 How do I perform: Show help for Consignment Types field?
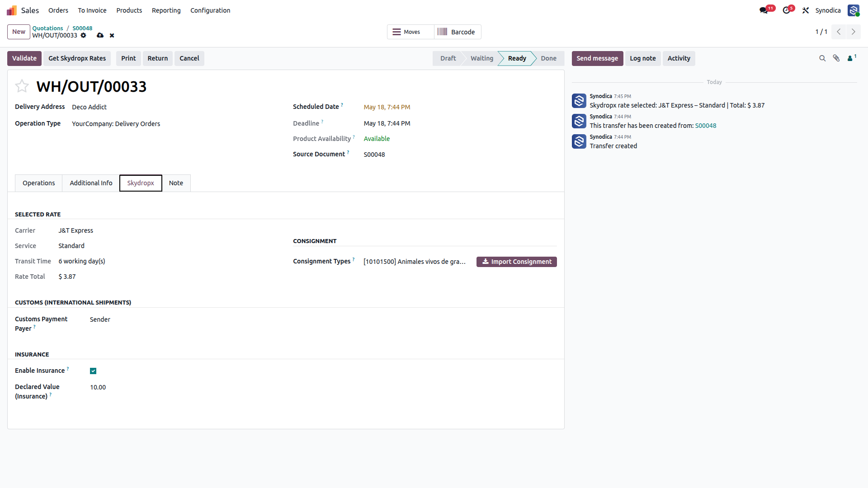pos(354,259)
